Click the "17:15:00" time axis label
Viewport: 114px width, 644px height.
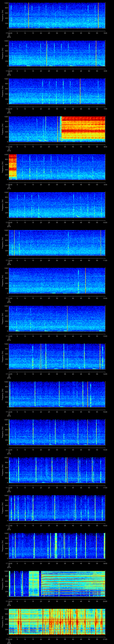[x=9, y=450]
